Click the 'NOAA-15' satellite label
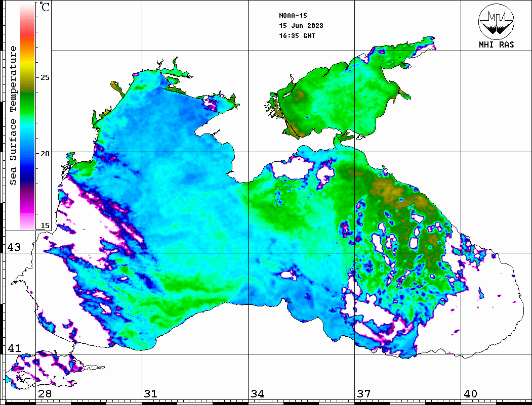 (293, 16)
